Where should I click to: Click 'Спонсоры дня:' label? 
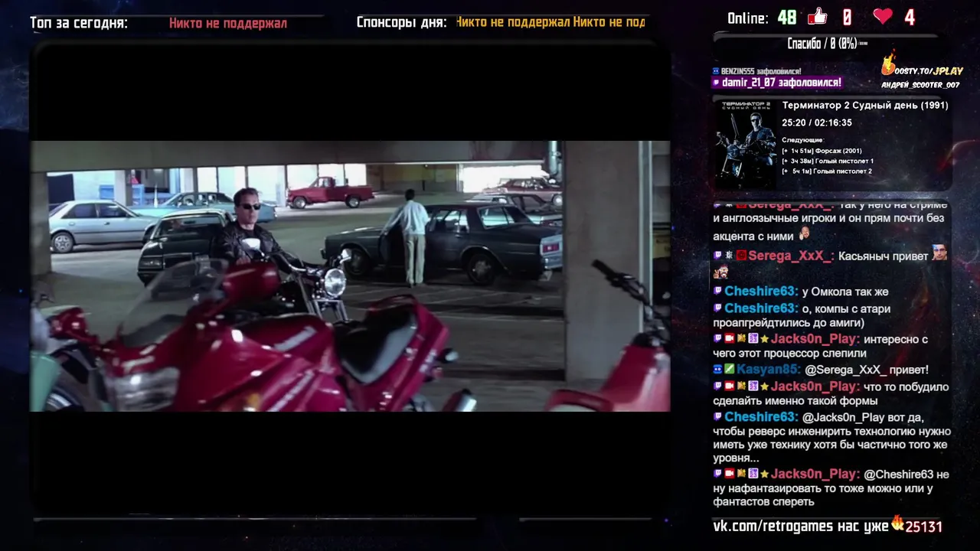click(x=401, y=23)
